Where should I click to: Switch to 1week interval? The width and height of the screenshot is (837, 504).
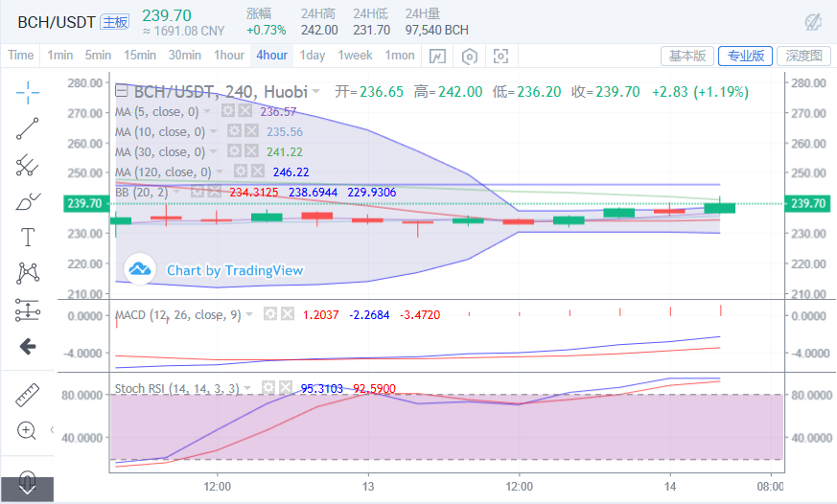[355, 56]
